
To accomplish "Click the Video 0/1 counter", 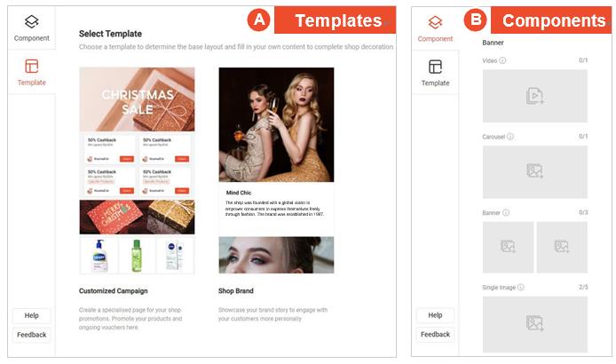I will pos(583,60).
